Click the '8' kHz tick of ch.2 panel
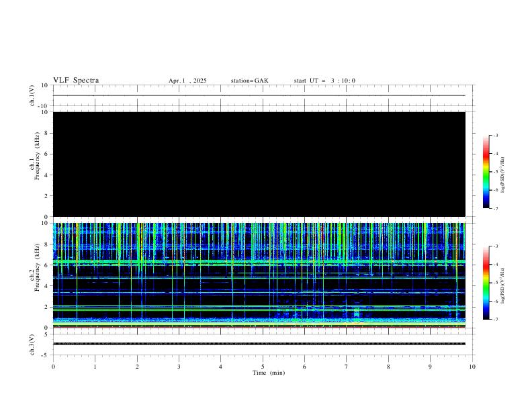This screenshot has width=532, height=411. (46, 244)
